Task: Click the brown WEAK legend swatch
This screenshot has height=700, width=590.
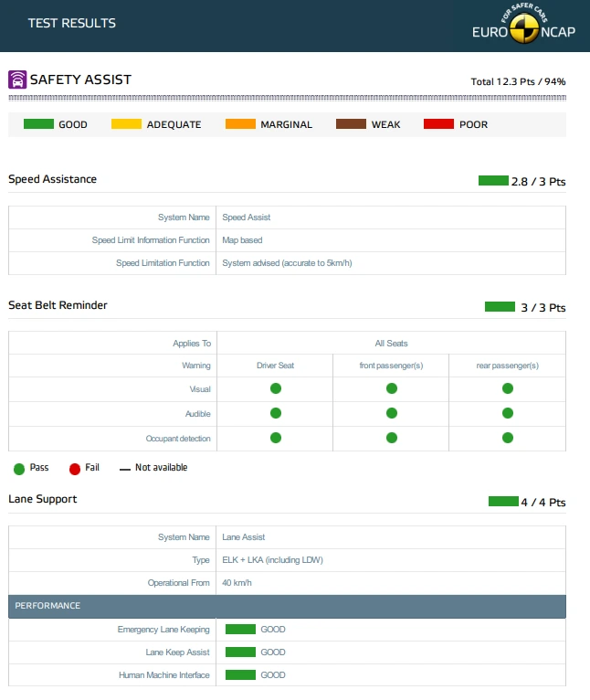Action: coord(352,123)
